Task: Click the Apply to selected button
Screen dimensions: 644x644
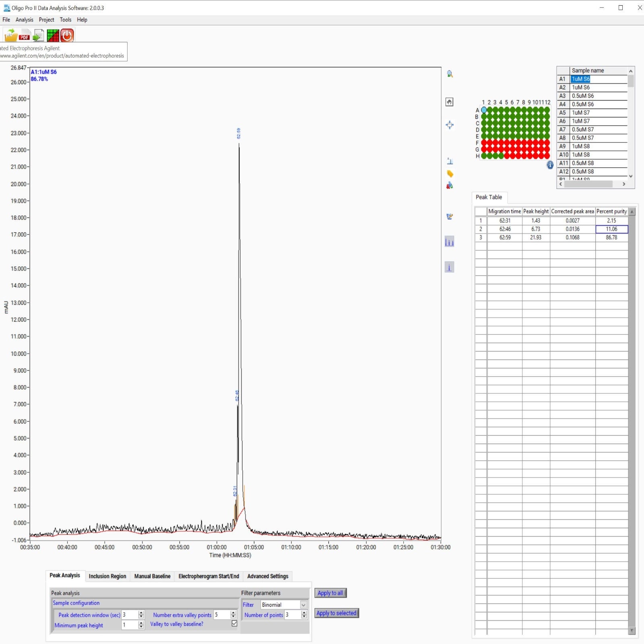Action: coord(336,613)
